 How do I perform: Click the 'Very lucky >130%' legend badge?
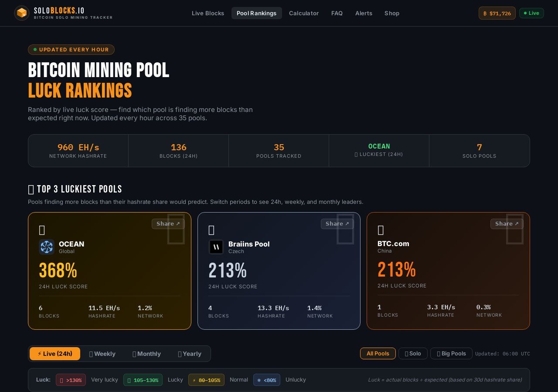[71, 380]
